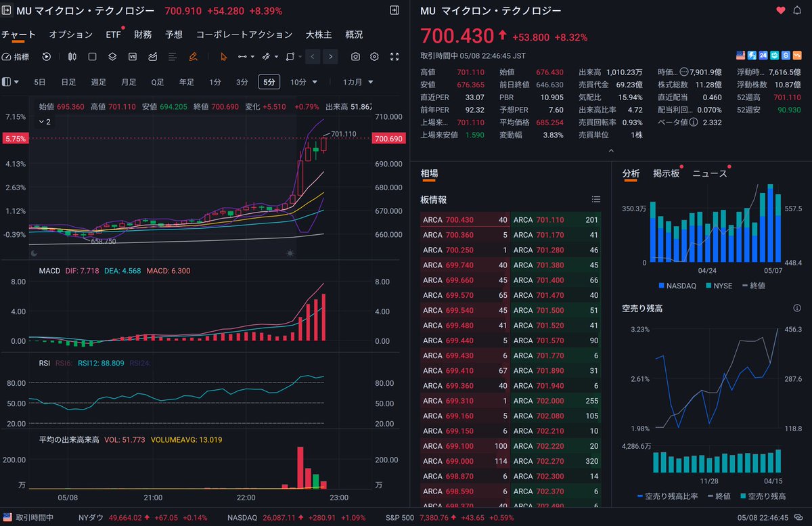Click the panel expand arrow icon beside price header
Viewport: 812px width, 526px height.
(394, 11)
